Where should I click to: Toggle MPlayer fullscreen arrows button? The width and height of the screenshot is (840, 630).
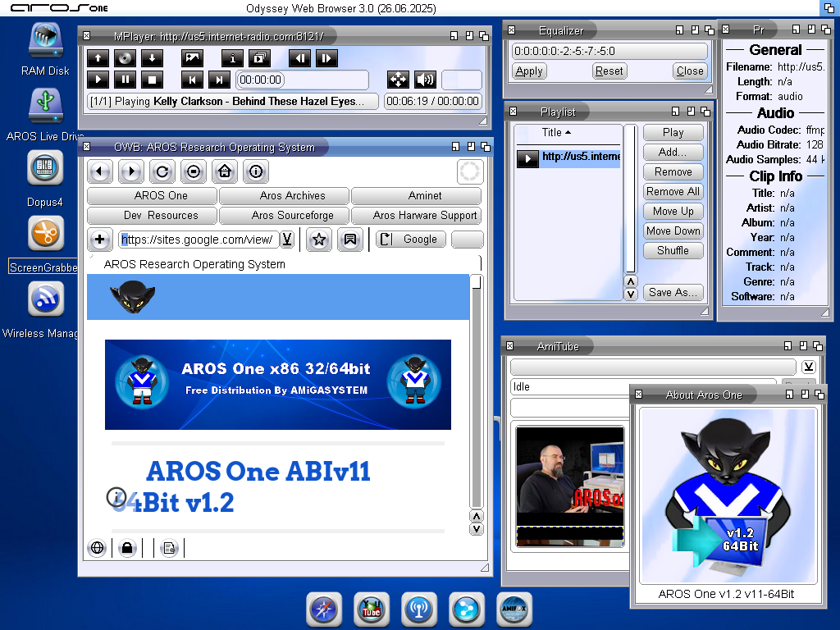tap(398, 80)
